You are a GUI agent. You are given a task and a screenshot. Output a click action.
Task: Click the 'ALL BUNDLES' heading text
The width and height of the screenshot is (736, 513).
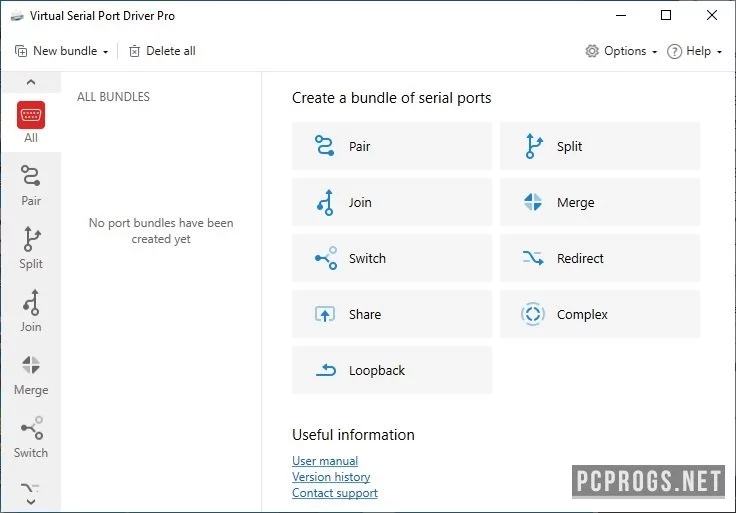pyautogui.click(x=113, y=97)
